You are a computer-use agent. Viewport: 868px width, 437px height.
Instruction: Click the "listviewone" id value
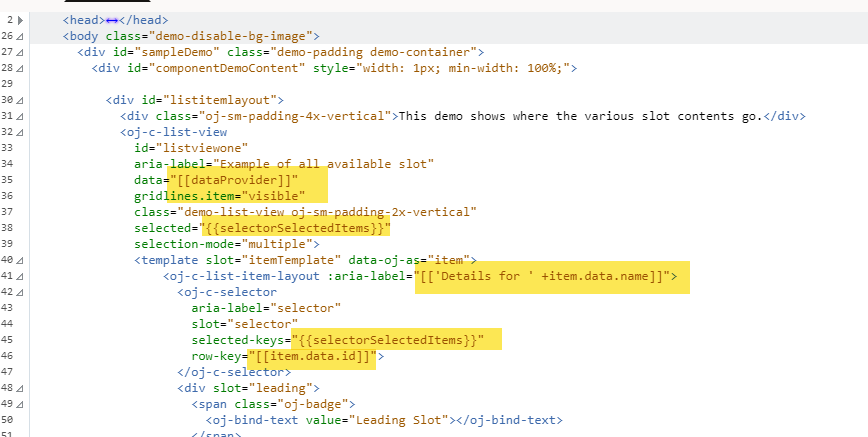(x=200, y=148)
